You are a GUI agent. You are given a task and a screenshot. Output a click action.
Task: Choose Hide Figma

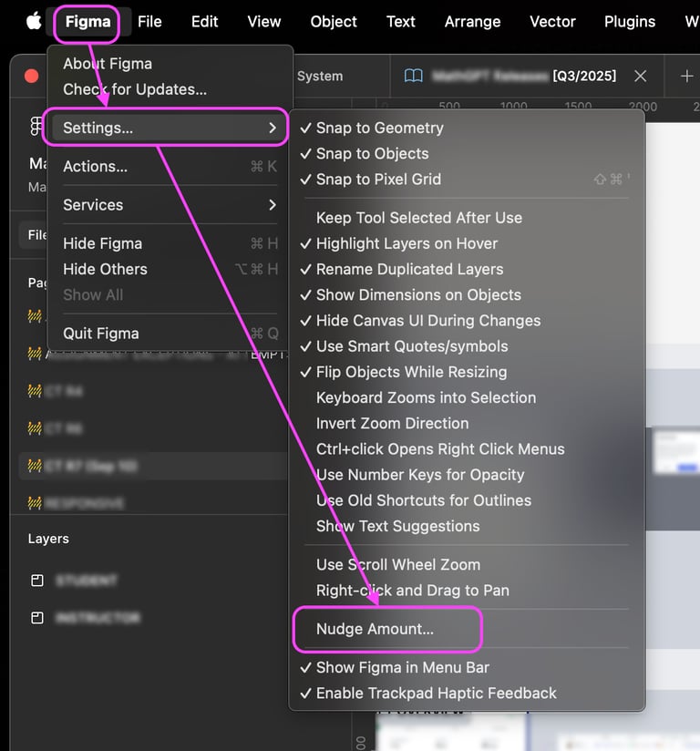coord(170,243)
